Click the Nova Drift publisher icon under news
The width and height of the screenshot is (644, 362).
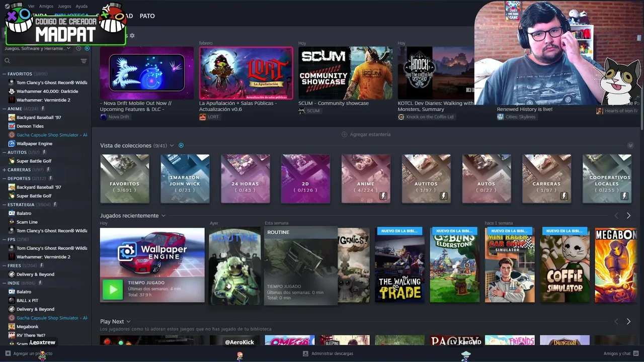pos(103,117)
